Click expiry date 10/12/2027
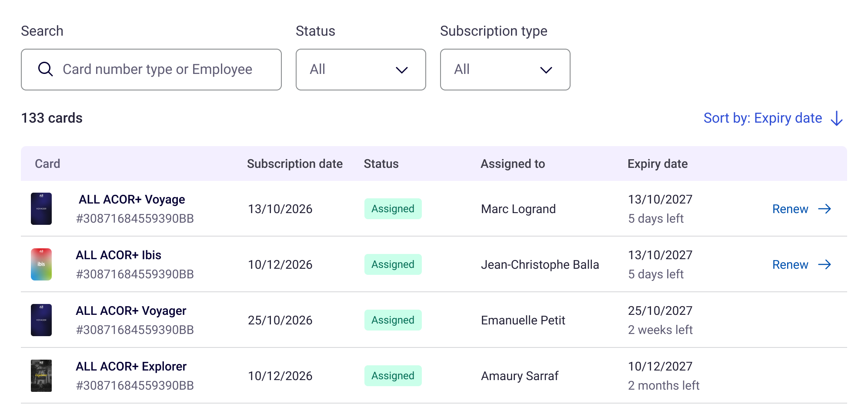The image size is (868, 414). tap(660, 367)
